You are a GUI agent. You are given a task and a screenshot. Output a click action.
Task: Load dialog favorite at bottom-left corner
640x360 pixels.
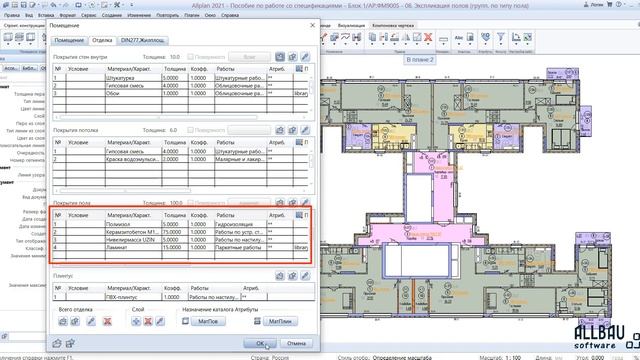point(57,343)
